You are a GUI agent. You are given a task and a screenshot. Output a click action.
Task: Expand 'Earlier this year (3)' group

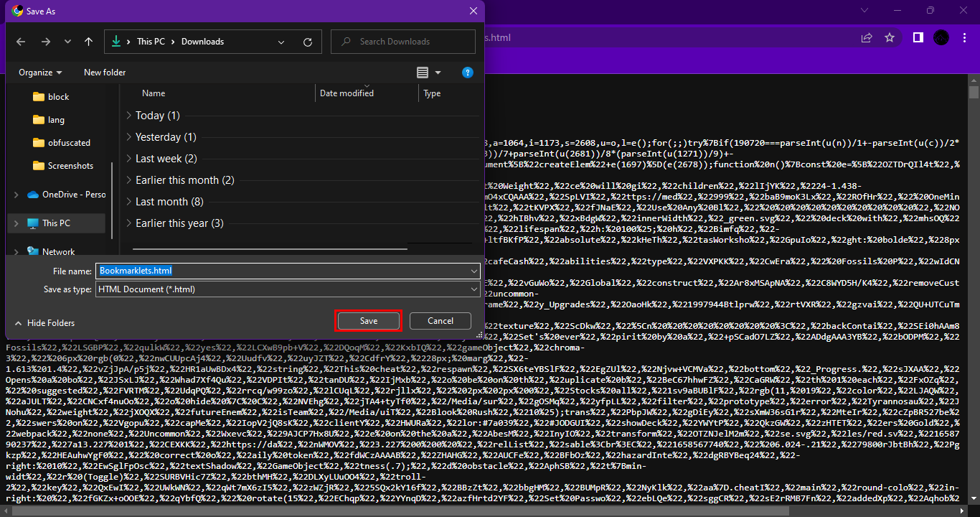click(x=128, y=223)
